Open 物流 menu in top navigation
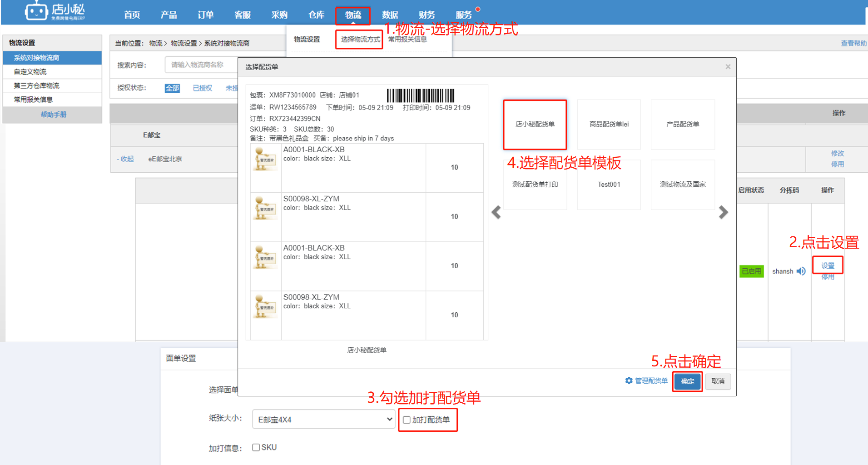 [353, 15]
